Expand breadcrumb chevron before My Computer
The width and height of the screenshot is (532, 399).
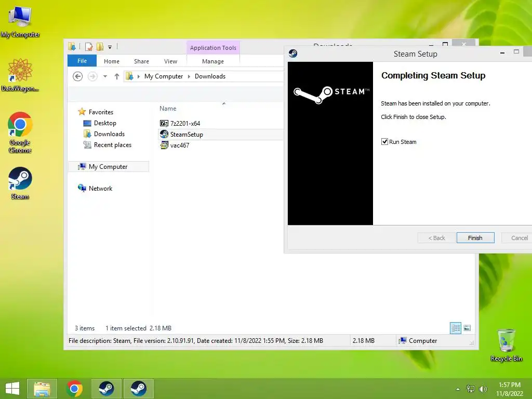pos(138,76)
